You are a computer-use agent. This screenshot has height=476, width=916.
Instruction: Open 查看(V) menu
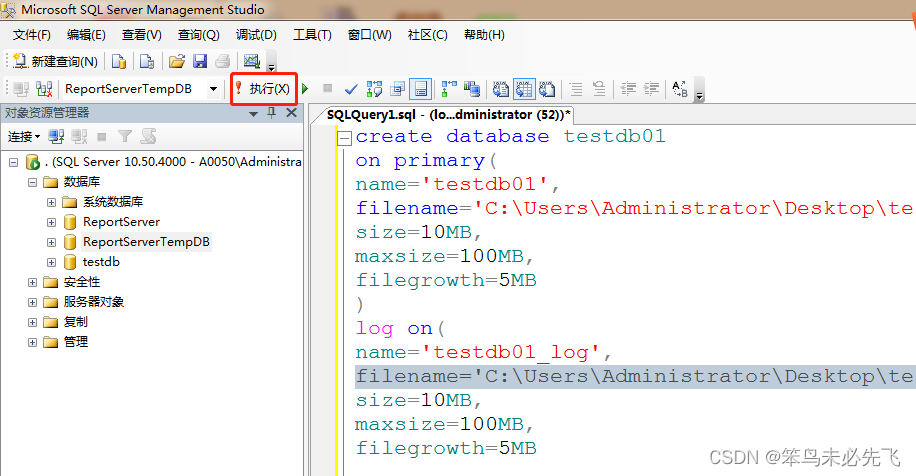141,35
